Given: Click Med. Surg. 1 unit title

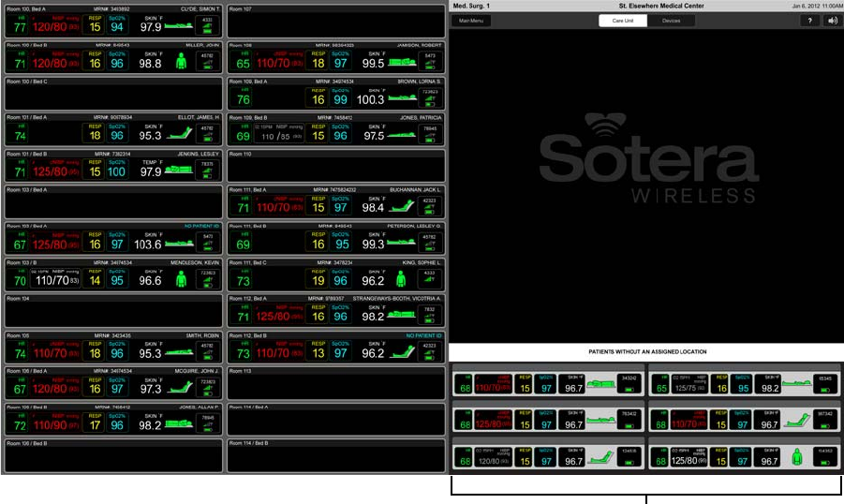Looking at the screenshot, I should point(471,6).
